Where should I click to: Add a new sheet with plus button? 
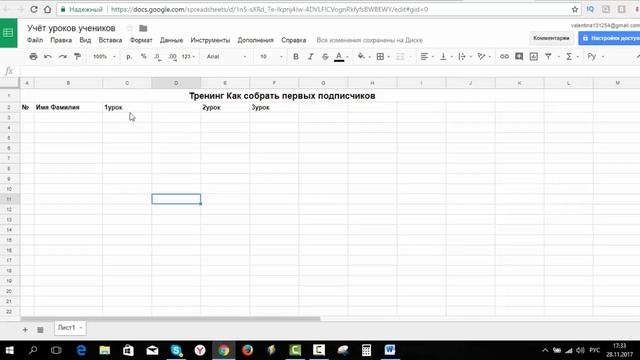(x=25, y=329)
